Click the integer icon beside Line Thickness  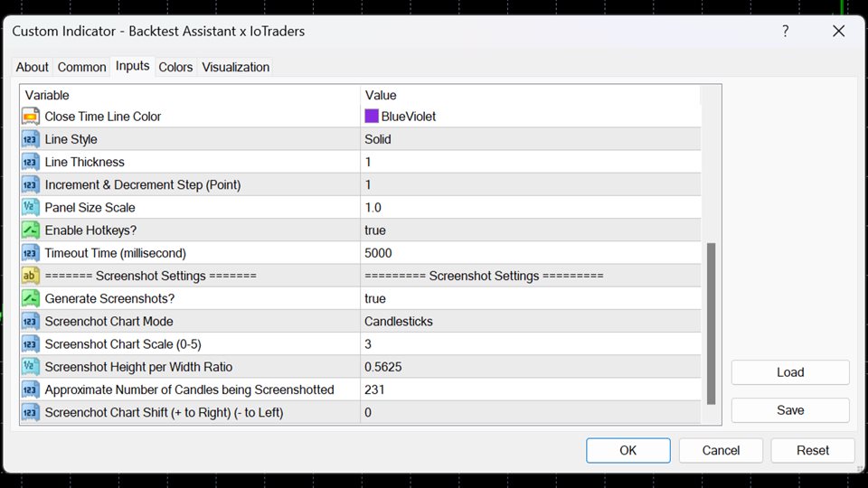[31, 162]
